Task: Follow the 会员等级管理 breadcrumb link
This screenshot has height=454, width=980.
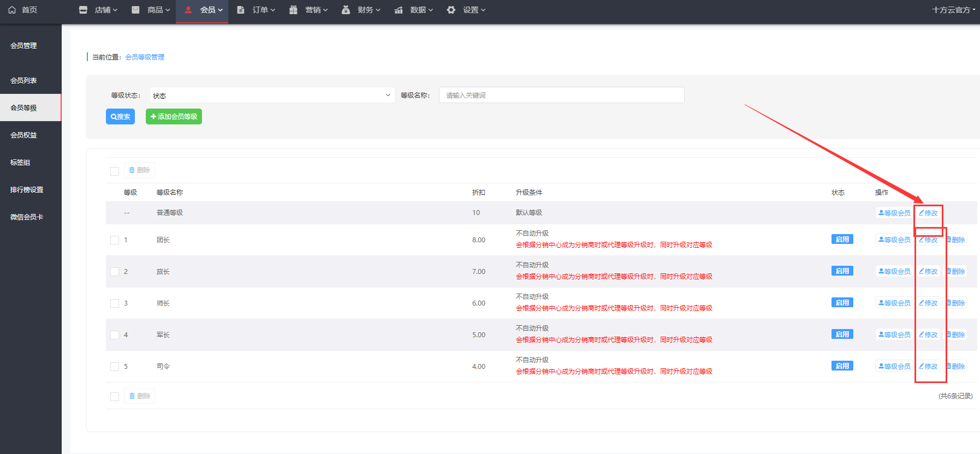Action: click(x=145, y=57)
